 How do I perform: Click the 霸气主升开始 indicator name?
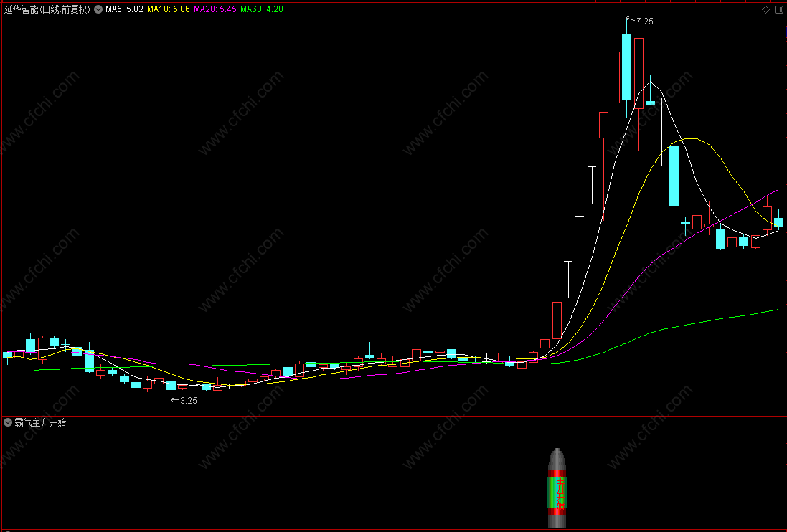coord(40,423)
